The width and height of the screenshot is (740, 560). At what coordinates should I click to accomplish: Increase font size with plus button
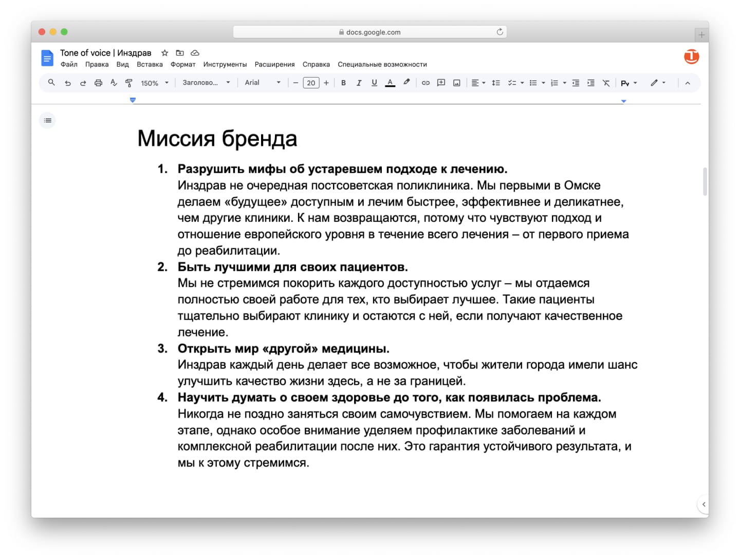[x=326, y=83]
